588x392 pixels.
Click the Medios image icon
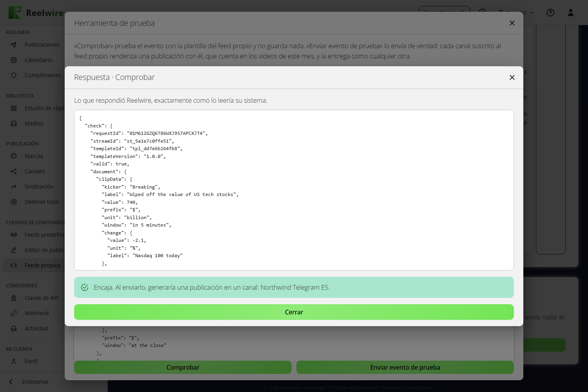[x=14, y=123]
